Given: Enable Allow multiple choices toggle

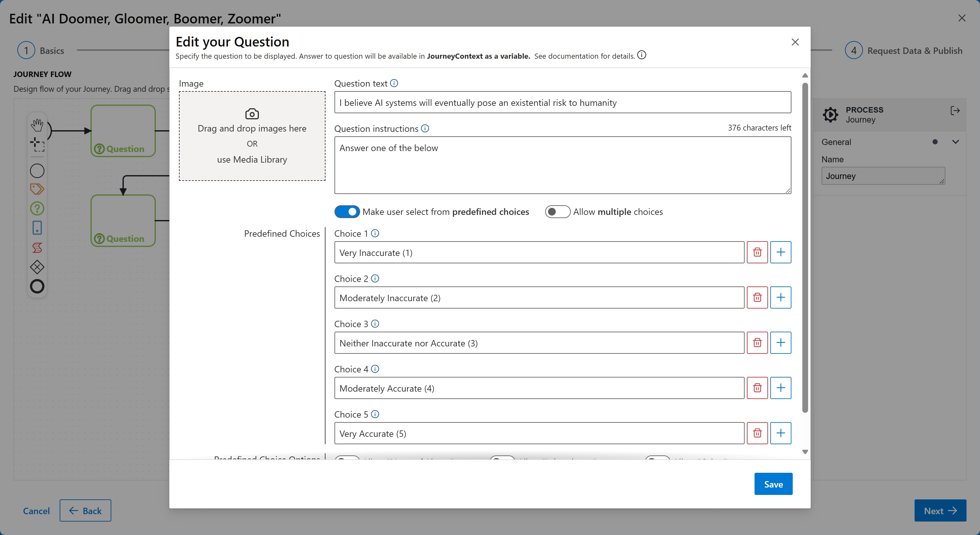Looking at the screenshot, I should 557,212.
